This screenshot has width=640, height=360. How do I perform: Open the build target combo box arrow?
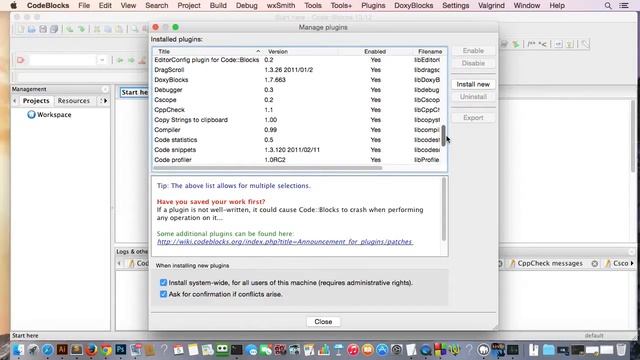[x=102, y=60]
